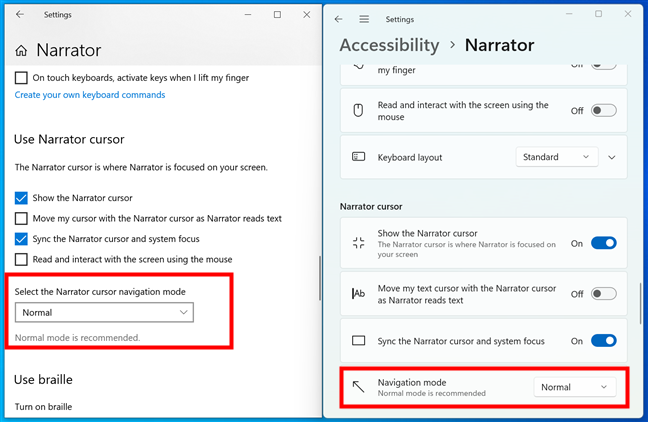The image size is (648, 422).
Task: Click the Navigation mode arrow icon
Action: coord(358,387)
